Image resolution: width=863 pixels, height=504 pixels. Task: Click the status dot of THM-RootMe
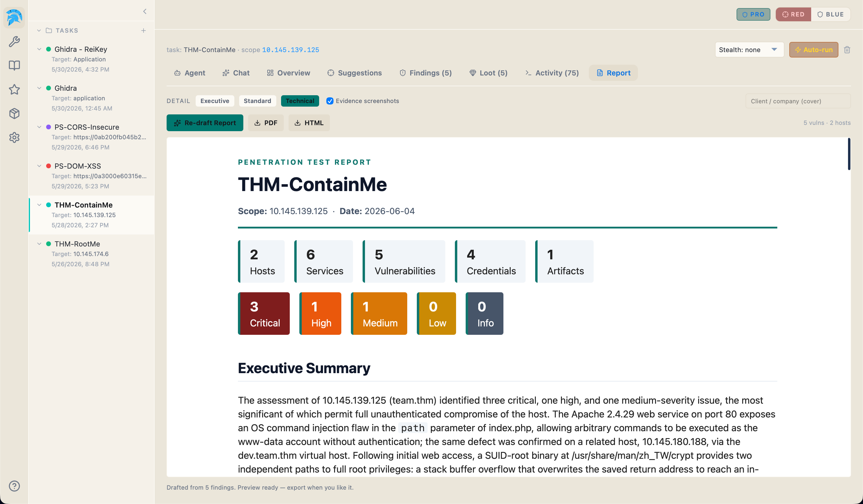pos(48,244)
